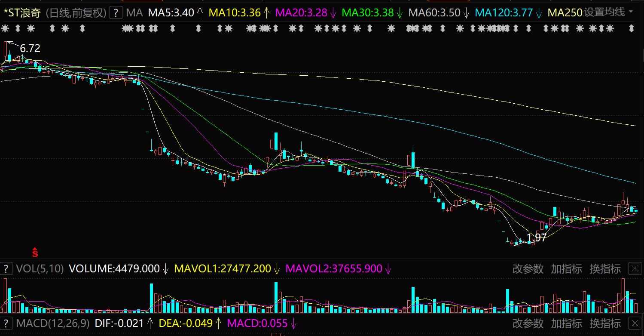This screenshot has width=644, height=336.
Task: Click 改参数 in the VOL panel
Action: (x=528, y=269)
